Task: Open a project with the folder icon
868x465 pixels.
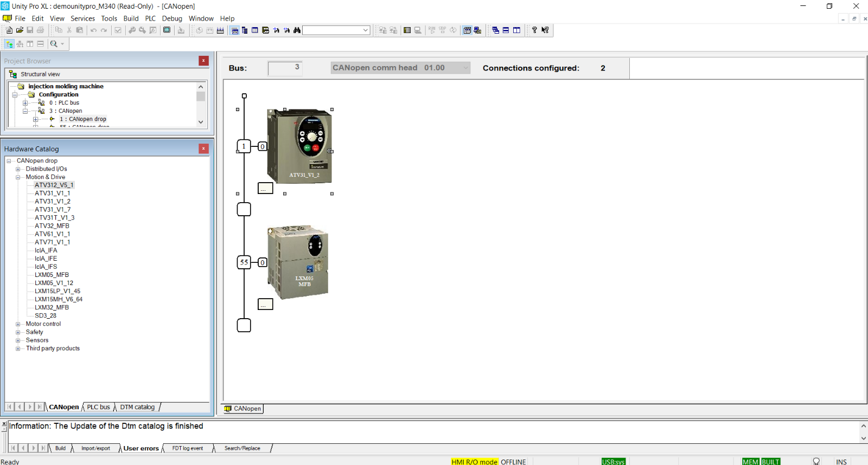Action: (20, 30)
